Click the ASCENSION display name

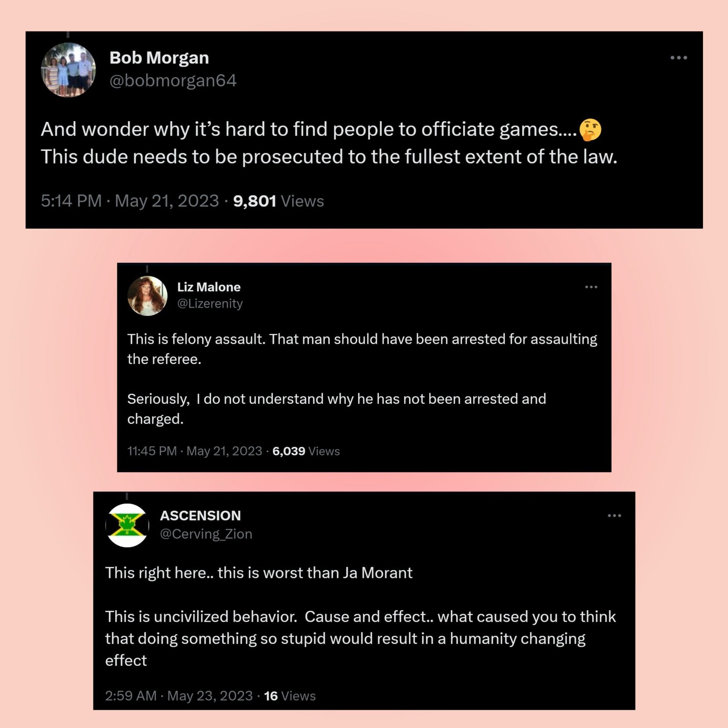click(201, 516)
